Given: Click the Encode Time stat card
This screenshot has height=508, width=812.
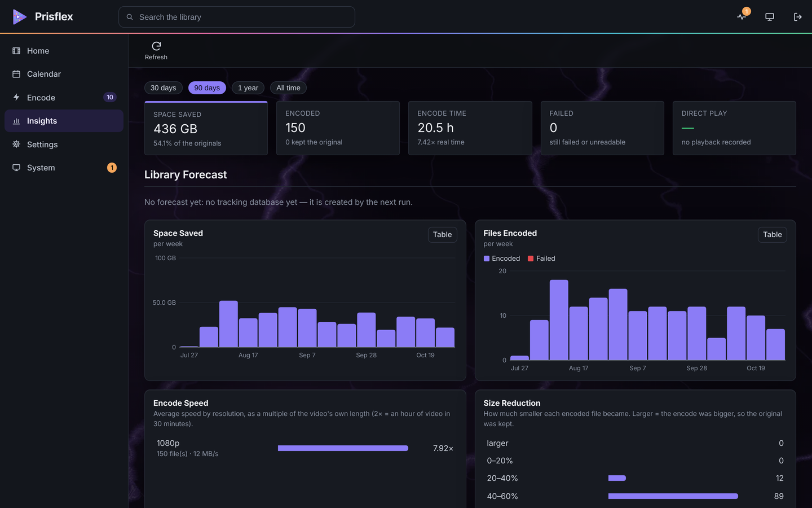Looking at the screenshot, I should [470, 128].
